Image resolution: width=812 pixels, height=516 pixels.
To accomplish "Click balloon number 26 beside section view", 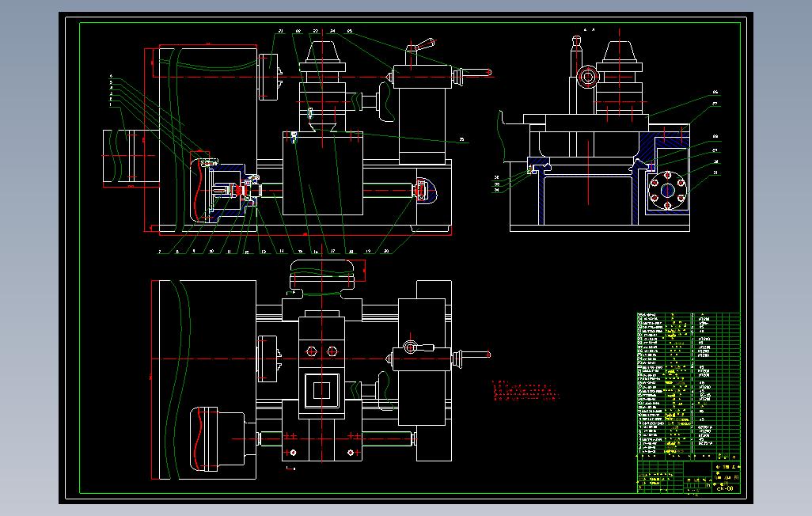I will tap(715, 93).
